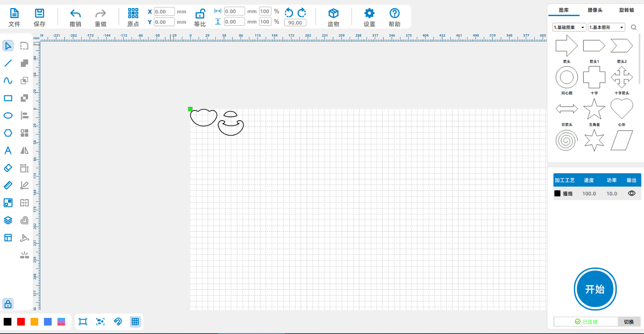
Task: Click the rotation angle field 90.00
Action: coord(295,23)
